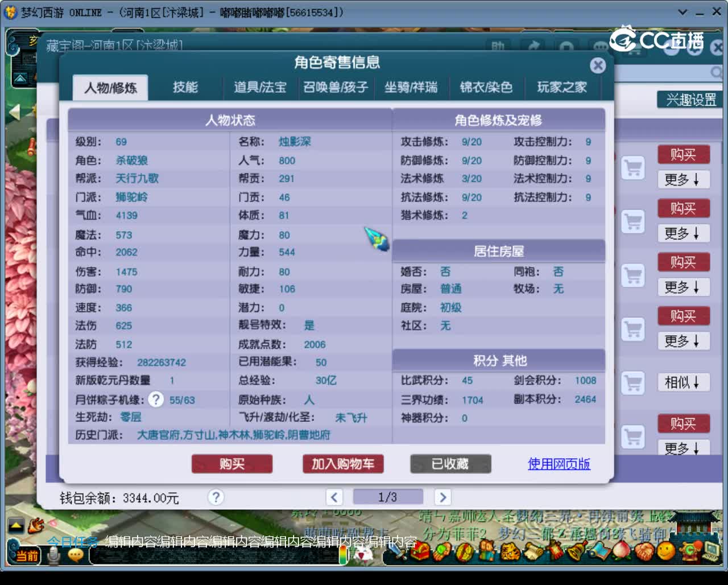728x585 pixels.
Task: Select the 玩家之家 tab
Action: tap(562, 87)
